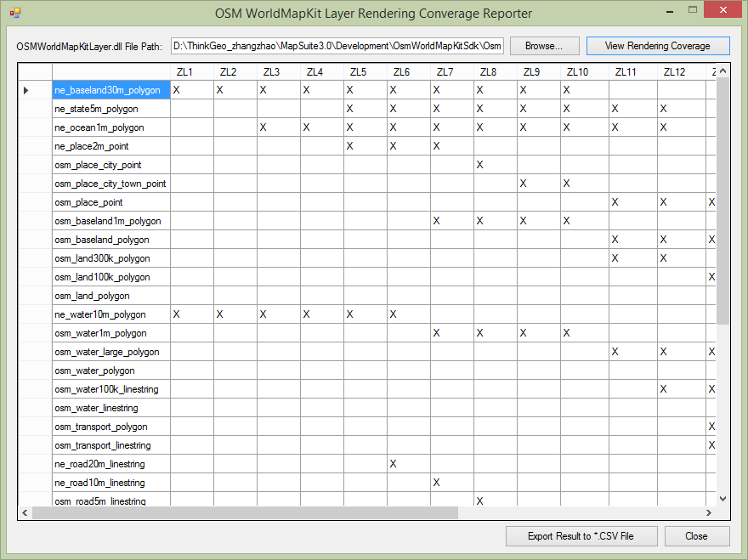Viewport: 748px width, 560px height.
Task: Select the osm_place_city_point layer row
Action: [110, 165]
